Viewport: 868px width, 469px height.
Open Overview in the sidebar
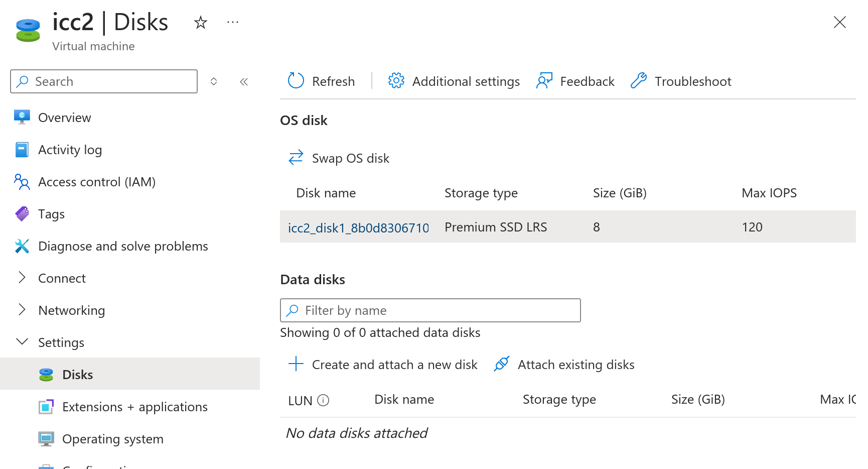64,118
